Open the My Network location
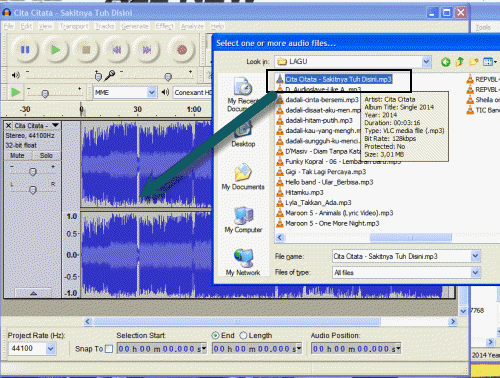Screen dimensions: 500x378 243,262
